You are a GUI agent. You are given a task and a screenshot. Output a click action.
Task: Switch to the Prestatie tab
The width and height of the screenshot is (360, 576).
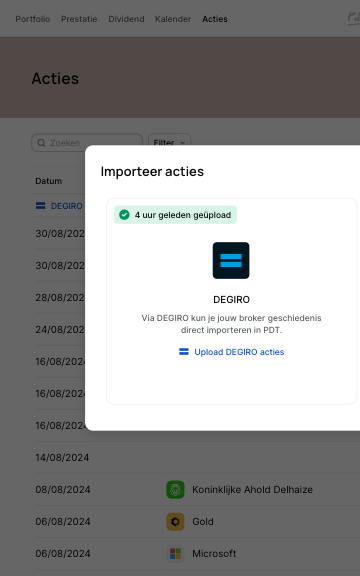[79, 19]
